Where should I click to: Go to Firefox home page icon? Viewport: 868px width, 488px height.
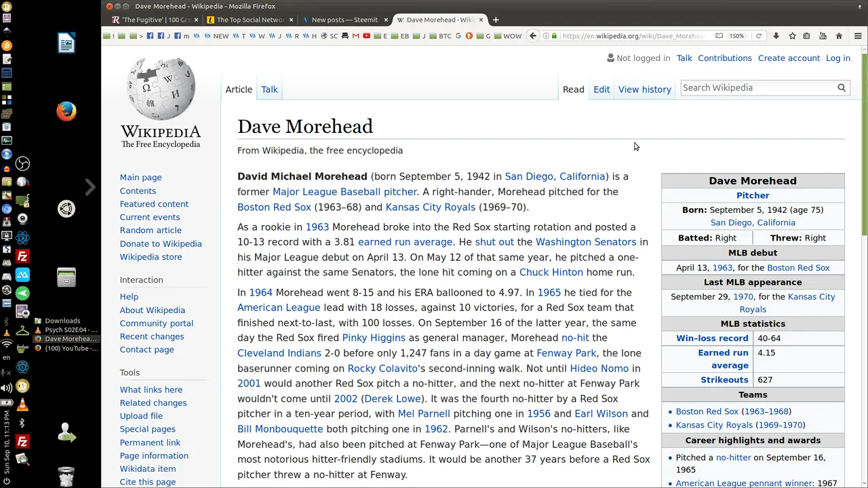click(839, 36)
